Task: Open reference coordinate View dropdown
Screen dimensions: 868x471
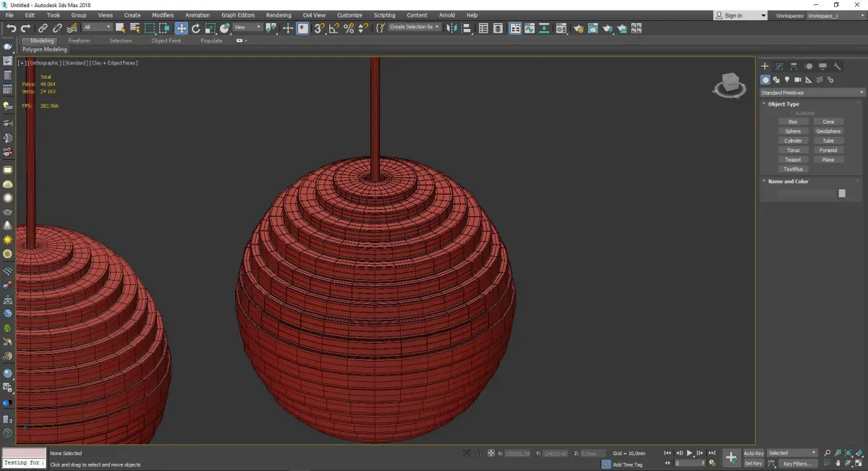Action: (247, 27)
